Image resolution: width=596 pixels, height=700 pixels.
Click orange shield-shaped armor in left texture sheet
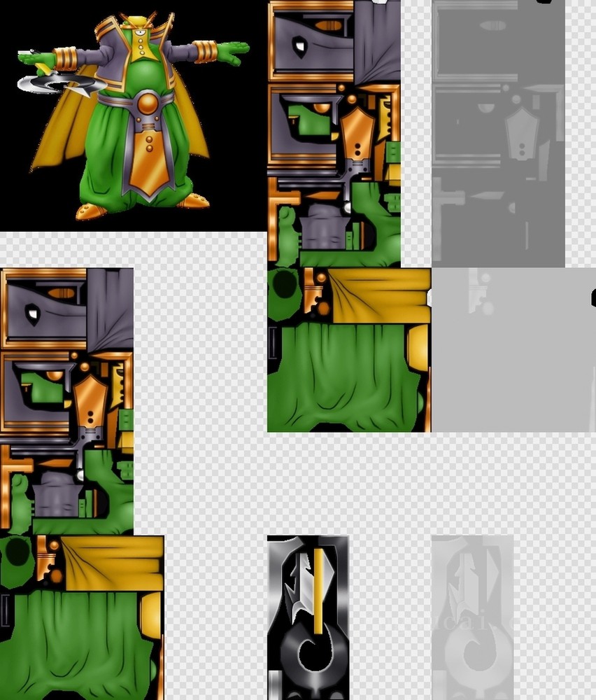click(90, 402)
